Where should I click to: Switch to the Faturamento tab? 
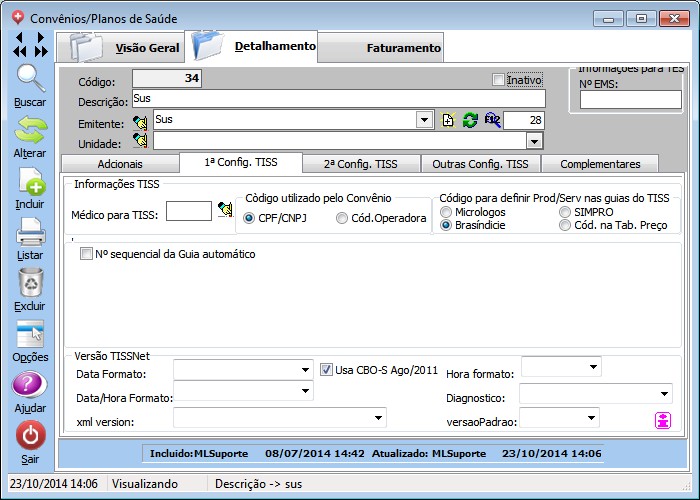pyautogui.click(x=403, y=47)
